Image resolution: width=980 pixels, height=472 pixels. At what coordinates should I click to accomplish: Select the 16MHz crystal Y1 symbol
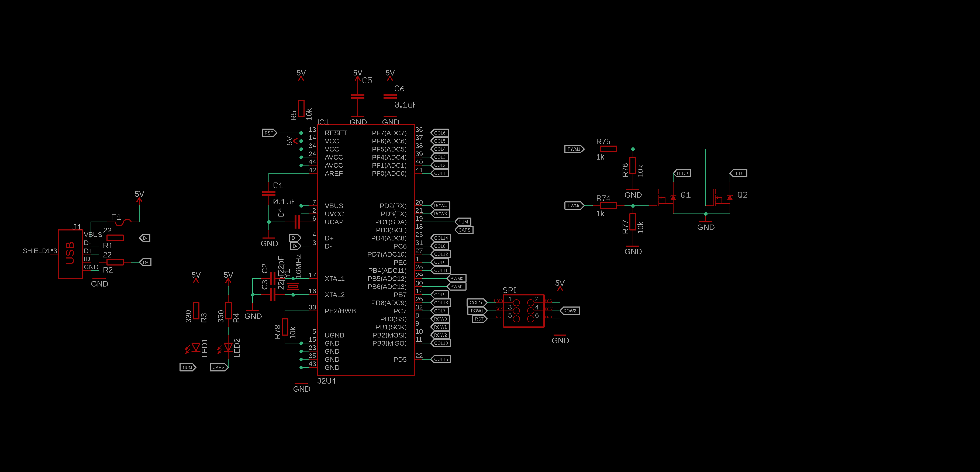(293, 286)
